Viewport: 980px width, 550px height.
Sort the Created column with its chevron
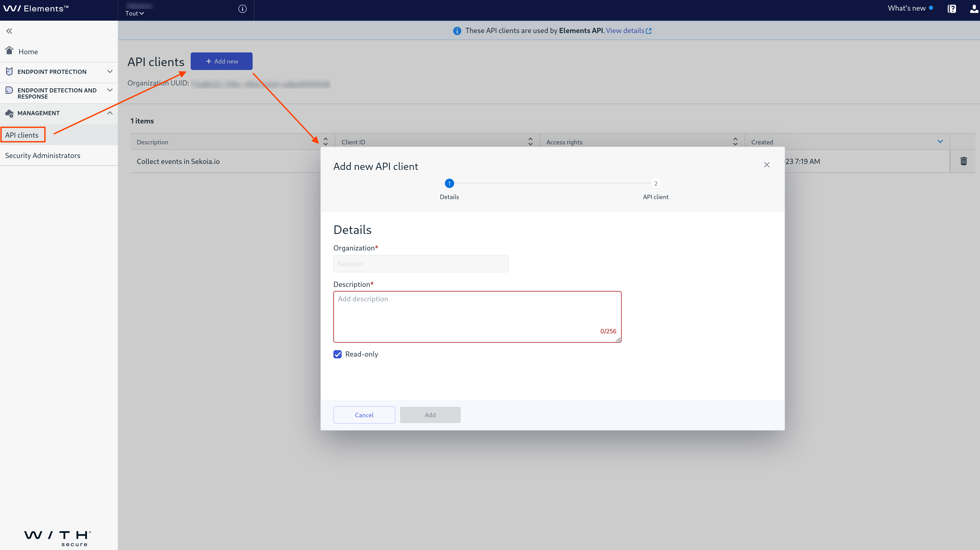940,141
